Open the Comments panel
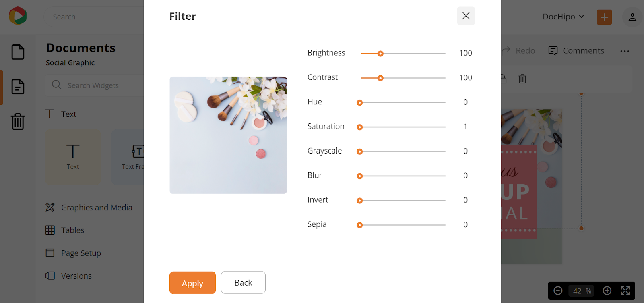 576,51
